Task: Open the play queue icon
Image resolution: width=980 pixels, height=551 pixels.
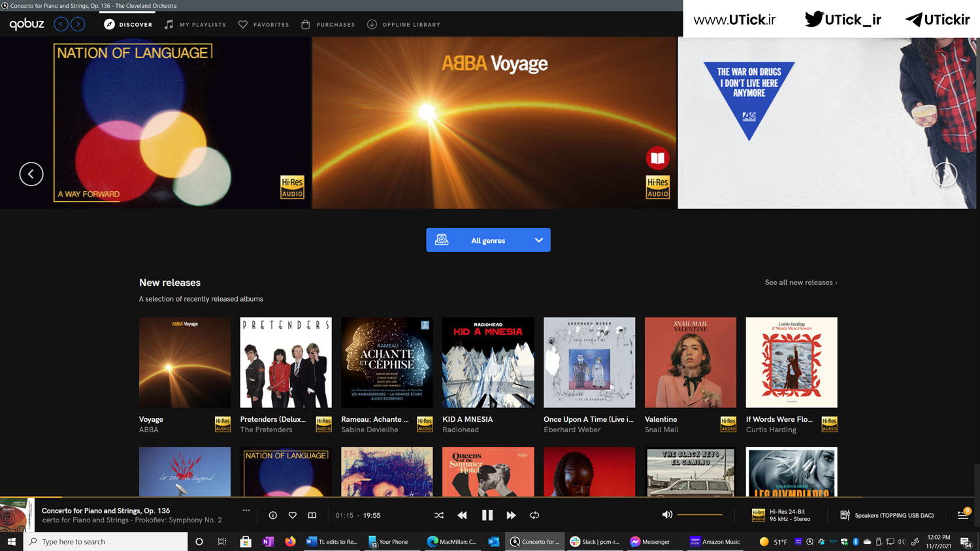Action: tap(963, 514)
